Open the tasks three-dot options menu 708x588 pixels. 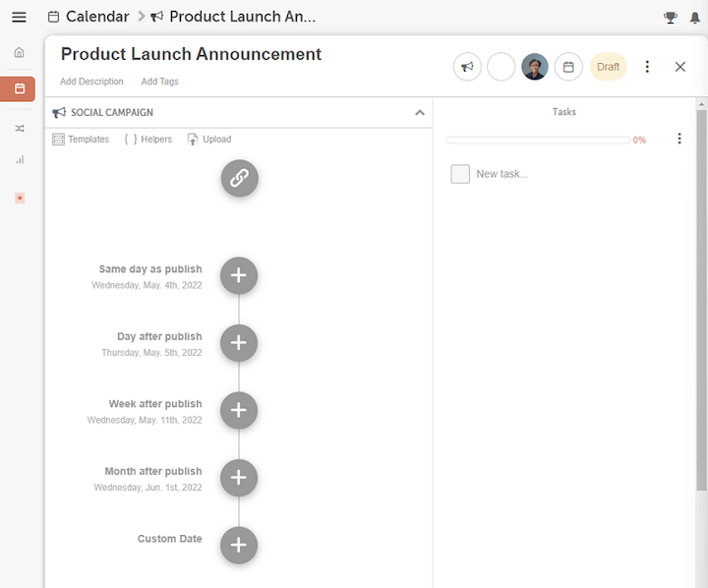click(x=679, y=140)
